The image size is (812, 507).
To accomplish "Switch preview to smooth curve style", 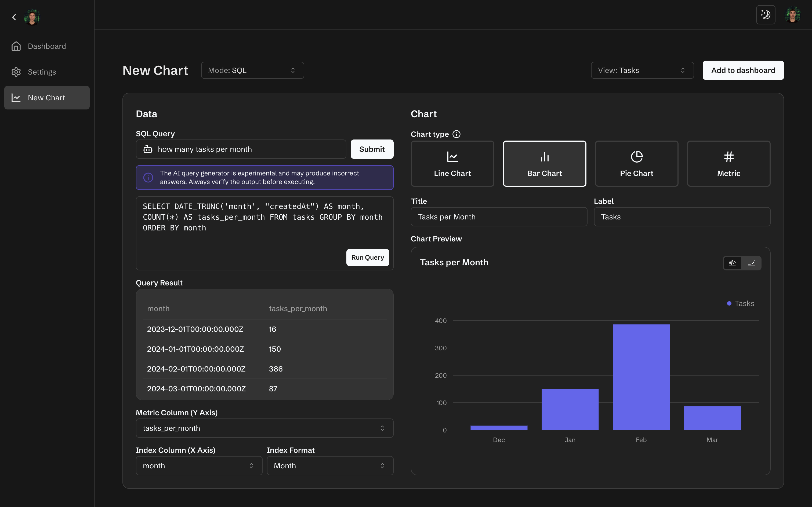I will [x=752, y=263].
